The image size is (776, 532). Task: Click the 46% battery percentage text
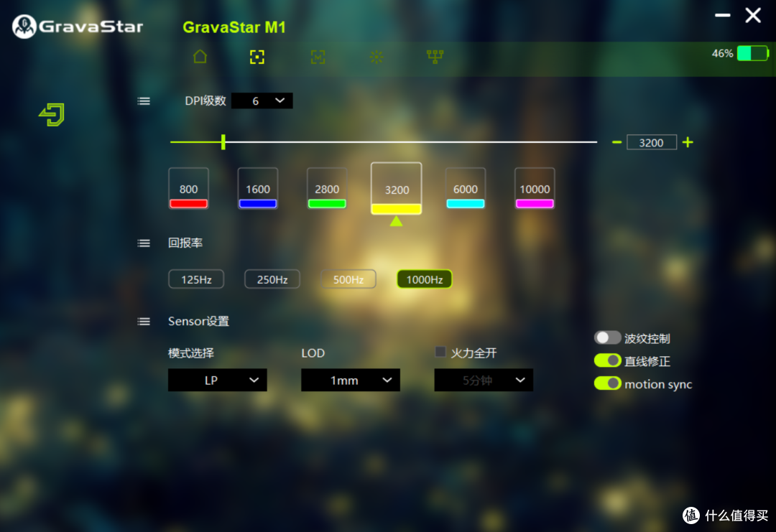point(722,53)
